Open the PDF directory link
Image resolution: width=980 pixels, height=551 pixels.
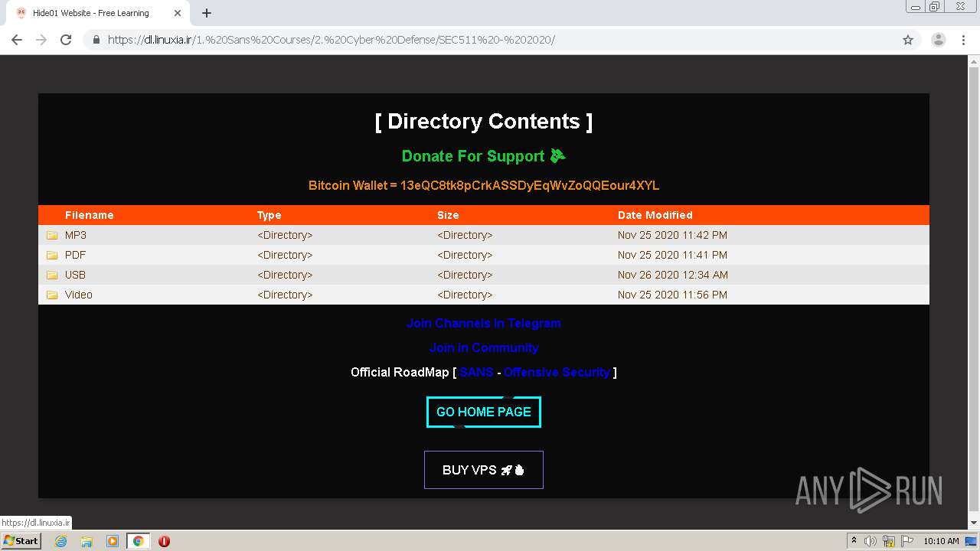(x=75, y=255)
